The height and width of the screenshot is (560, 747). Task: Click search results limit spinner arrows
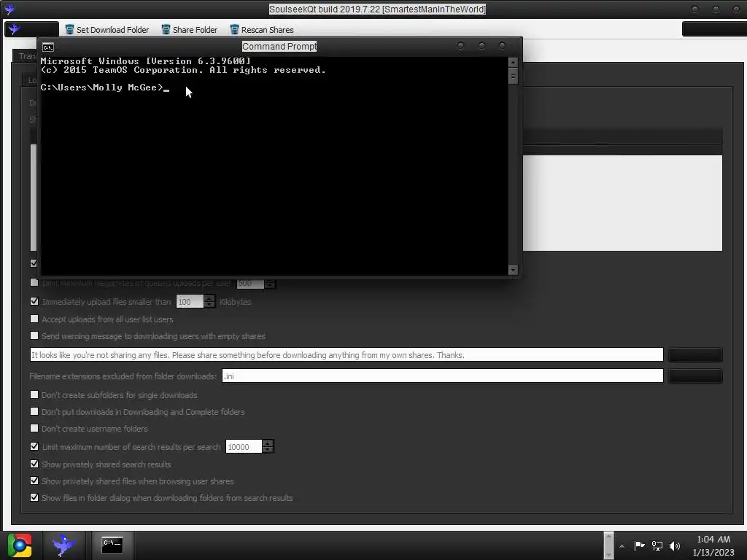click(268, 447)
